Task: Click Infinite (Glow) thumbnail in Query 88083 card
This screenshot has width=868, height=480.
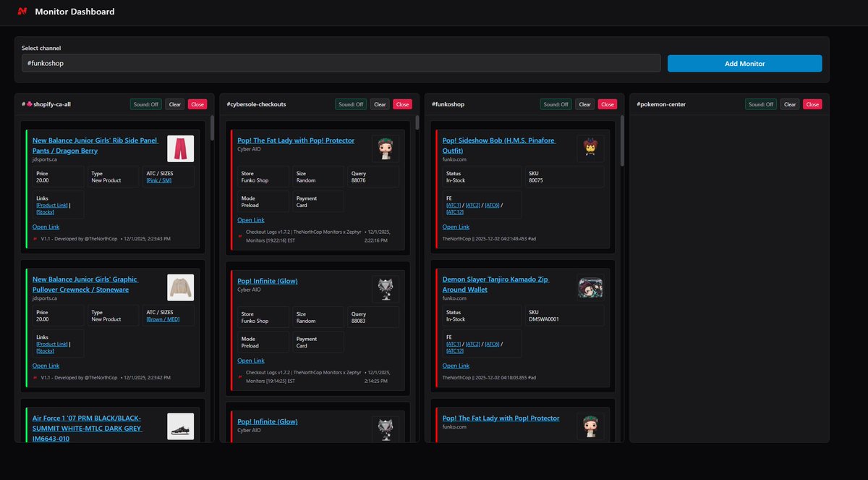Action: point(386,289)
